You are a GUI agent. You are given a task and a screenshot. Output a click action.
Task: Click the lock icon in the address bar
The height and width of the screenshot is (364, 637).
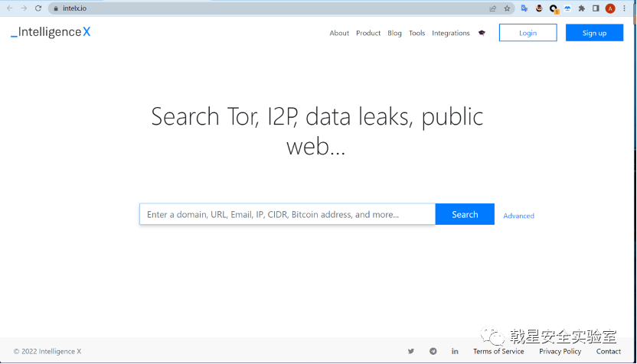(x=56, y=8)
